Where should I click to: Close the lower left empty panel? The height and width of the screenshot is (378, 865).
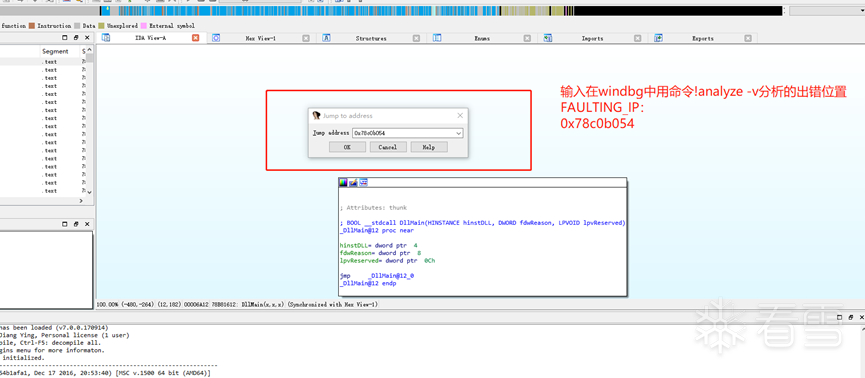(87, 224)
